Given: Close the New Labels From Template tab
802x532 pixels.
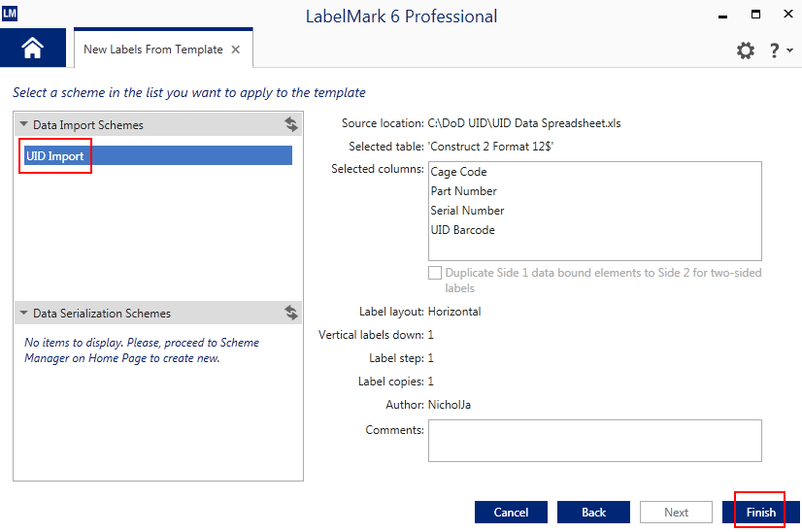Looking at the screenshot, I should click(x=236, y=50).
